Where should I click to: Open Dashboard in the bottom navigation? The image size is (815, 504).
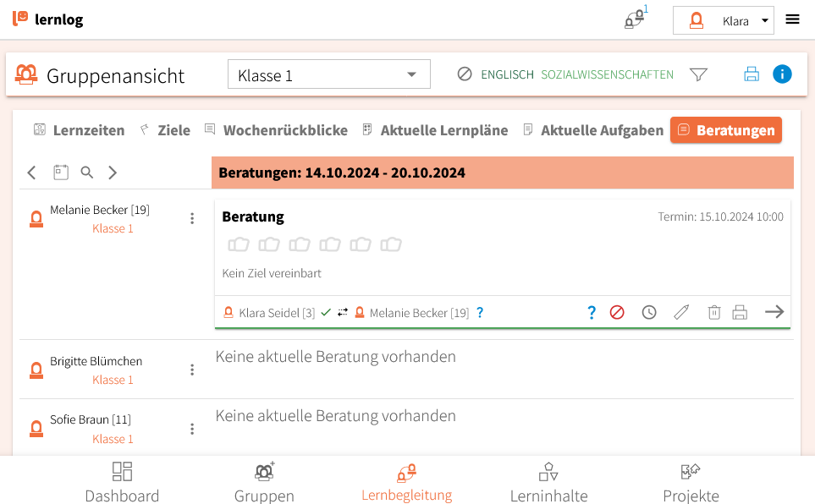click(x=122, y=482)
